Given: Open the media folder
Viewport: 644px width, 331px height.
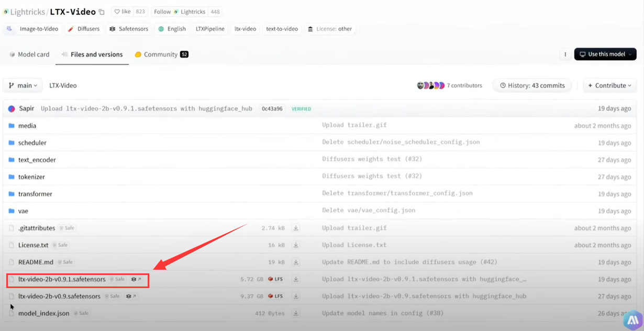Looking at the screenshot, I should (27, 126).
